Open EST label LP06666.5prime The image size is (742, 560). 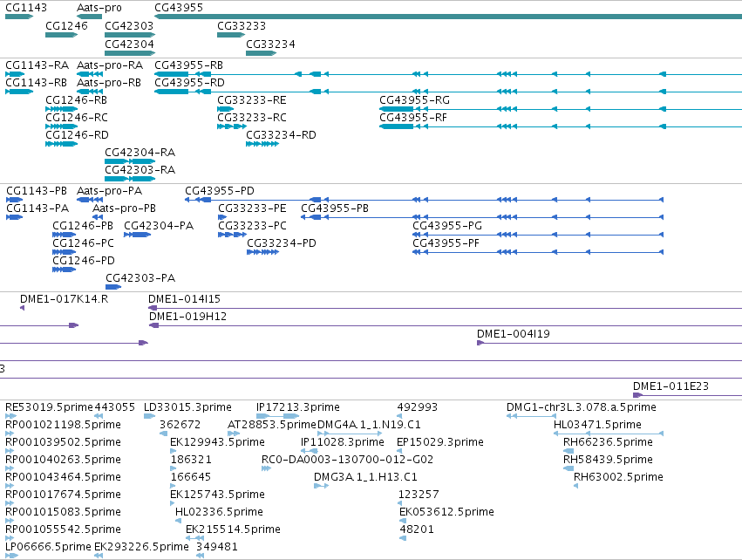[48, 547]
